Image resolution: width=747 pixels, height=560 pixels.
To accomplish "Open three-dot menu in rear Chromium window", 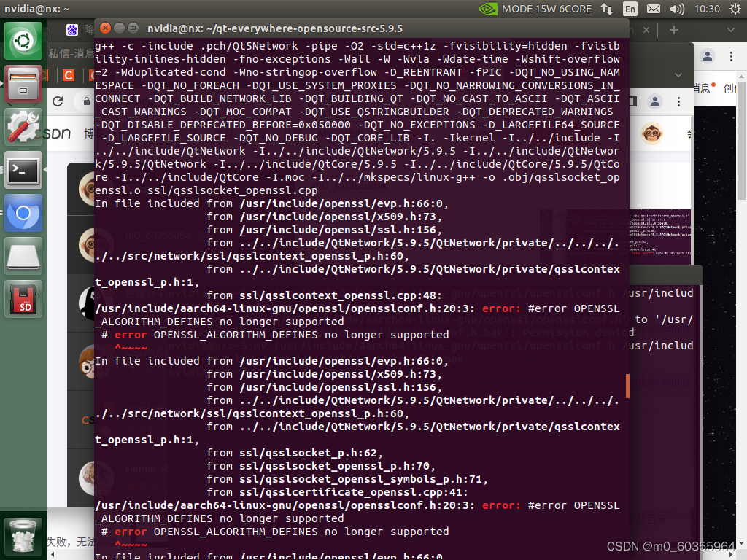I will 731,57.
